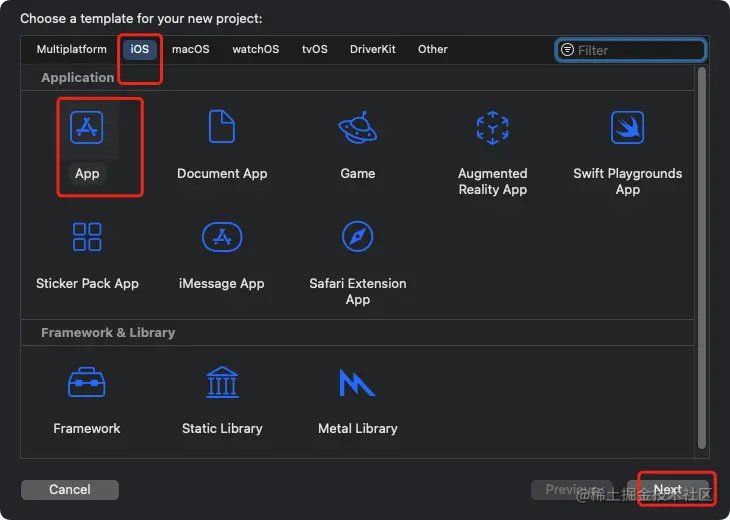Viewport: 730px width, 520px height.
Task: Click the disabled Previous button
Action: coord(572,489)
